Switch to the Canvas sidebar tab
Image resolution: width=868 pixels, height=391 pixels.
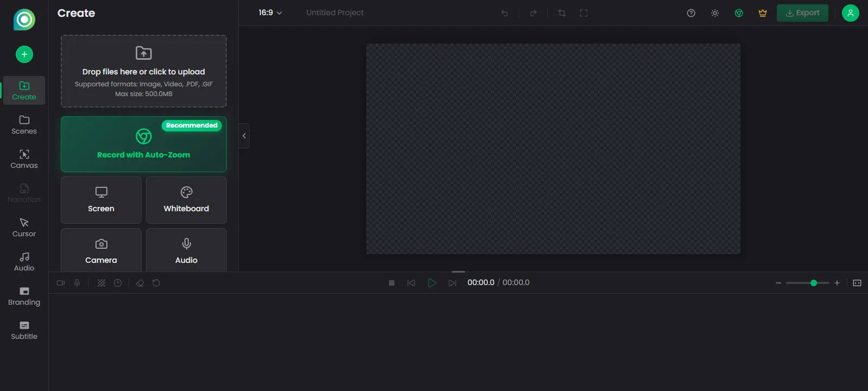pos(24,159)
